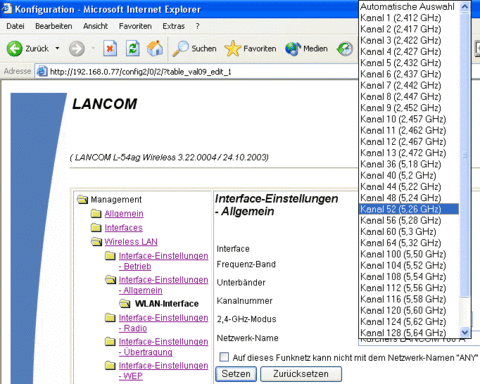Image resolution: width=480 pixels, height=384 pixels.
Task: Select Automatische Auswahl in channel list
Action: pyautogui.click(x=409, y=7)
